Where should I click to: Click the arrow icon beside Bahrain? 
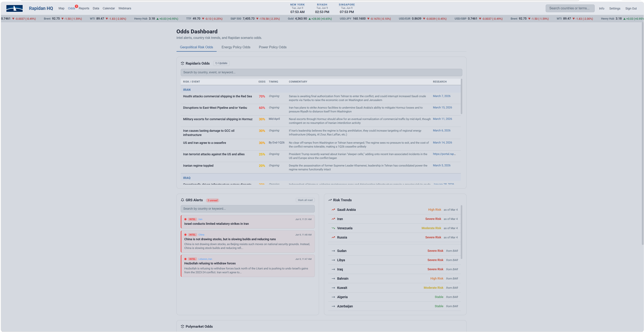333,279
